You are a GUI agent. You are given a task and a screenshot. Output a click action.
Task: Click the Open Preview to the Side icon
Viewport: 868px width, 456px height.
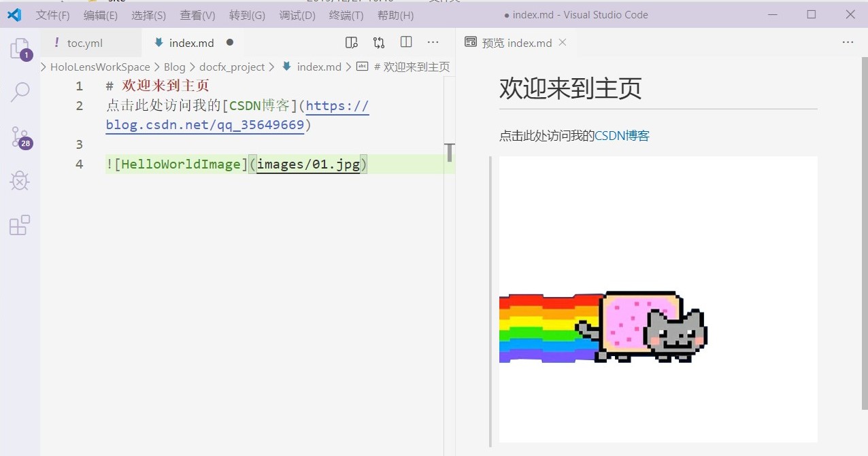coord(351,42)
